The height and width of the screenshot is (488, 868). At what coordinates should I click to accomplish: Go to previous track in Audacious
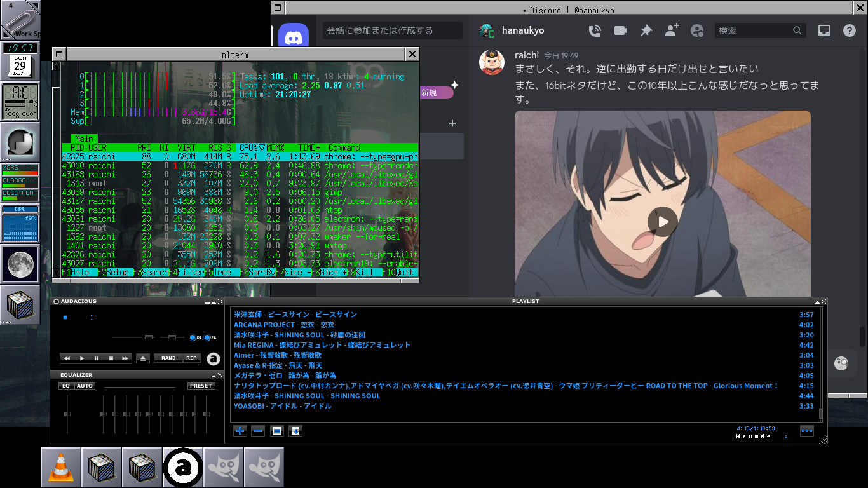click(67, 358)
